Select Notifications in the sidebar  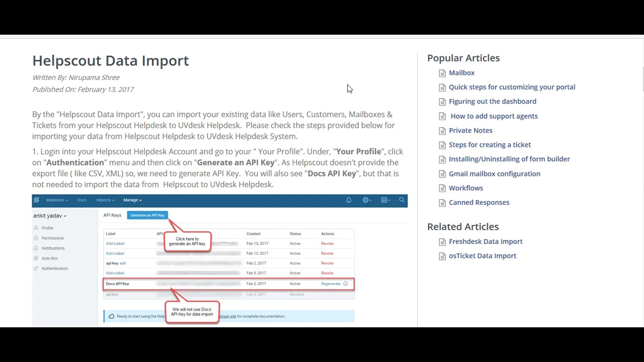pyautogui.click(x=53, y=248)
